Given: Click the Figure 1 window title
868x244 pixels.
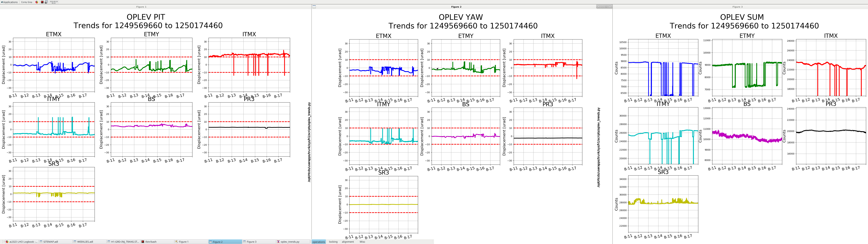Looking at the screenshot, I should point(141,7).
